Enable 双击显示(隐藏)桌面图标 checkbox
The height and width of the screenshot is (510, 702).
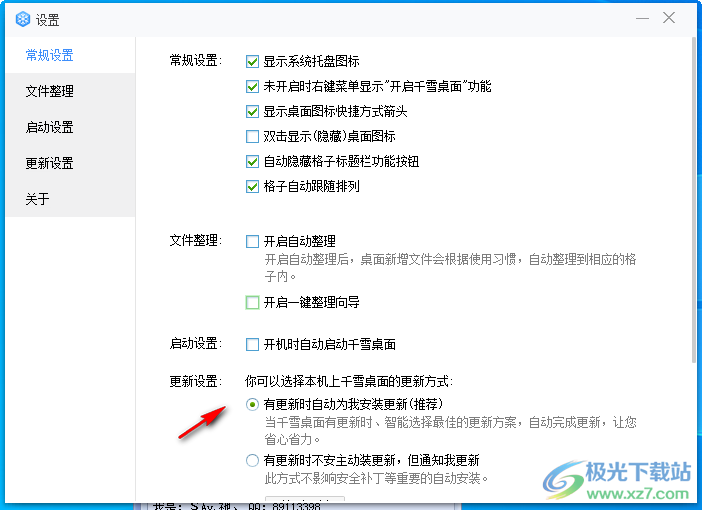[253, 136]
